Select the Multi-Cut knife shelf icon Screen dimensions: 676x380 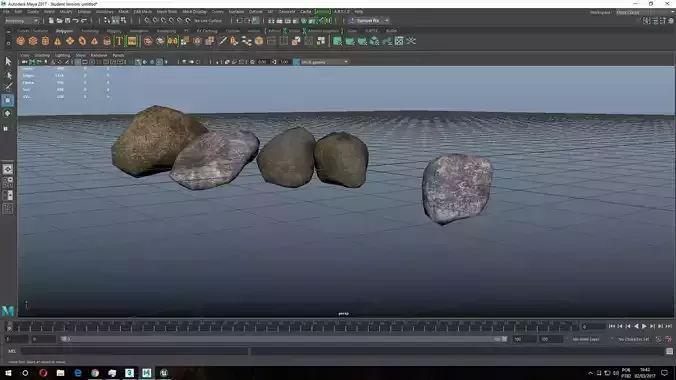tap(222, 41)
